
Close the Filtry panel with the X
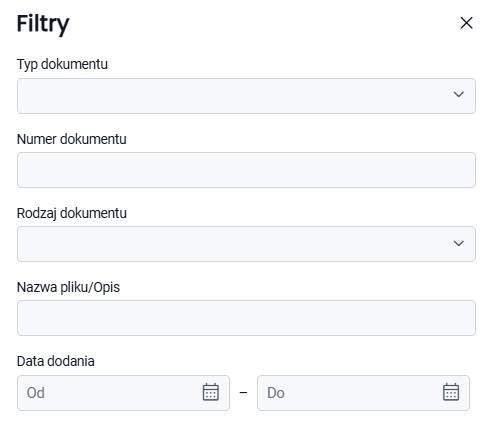(466, 23)
